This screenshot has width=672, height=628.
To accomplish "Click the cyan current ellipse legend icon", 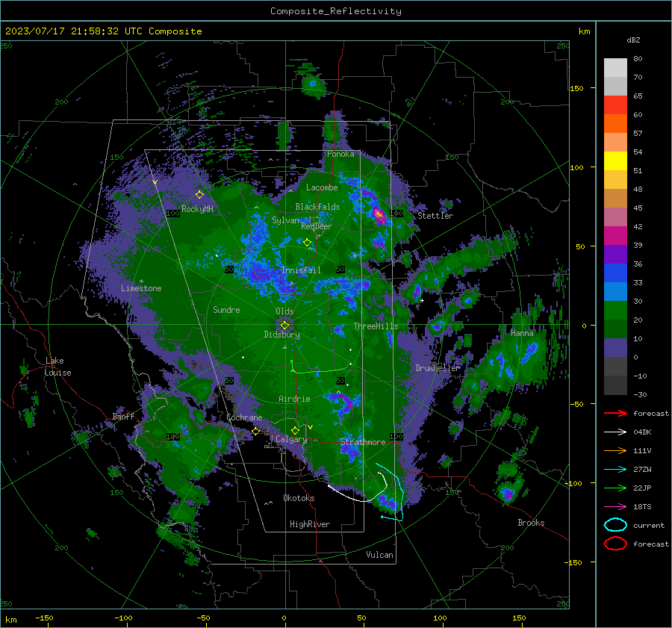I will (615, 525).
